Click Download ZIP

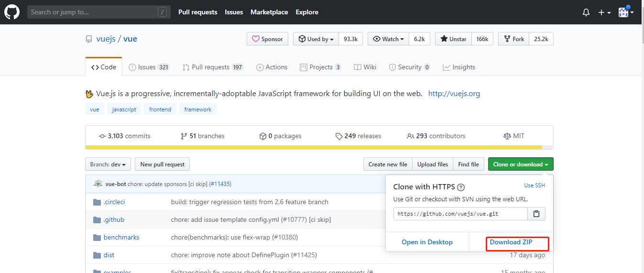(x=511, y=242)
